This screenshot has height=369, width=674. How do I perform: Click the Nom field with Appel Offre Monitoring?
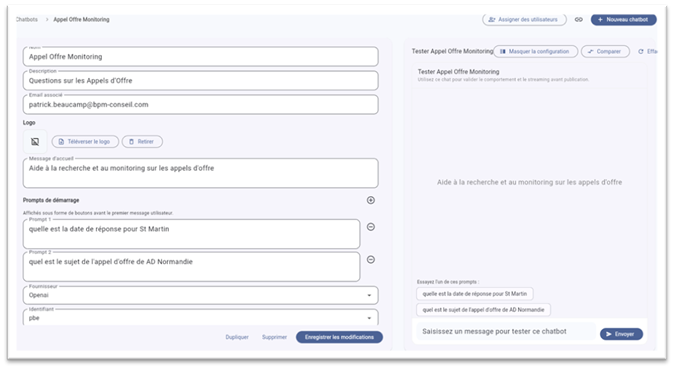coord(200,56)
